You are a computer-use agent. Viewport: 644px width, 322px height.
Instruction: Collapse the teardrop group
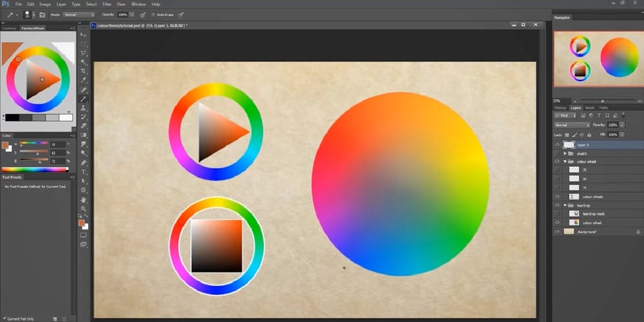click(x=565, y=205)
